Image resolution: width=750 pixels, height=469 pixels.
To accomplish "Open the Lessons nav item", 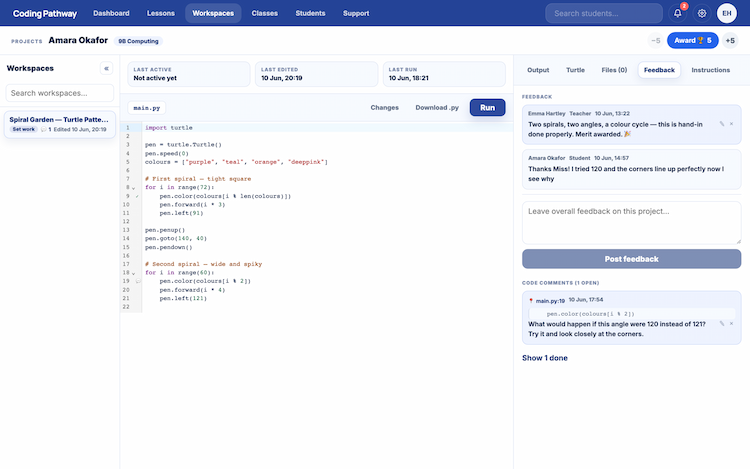I will (x=161, y=13).
